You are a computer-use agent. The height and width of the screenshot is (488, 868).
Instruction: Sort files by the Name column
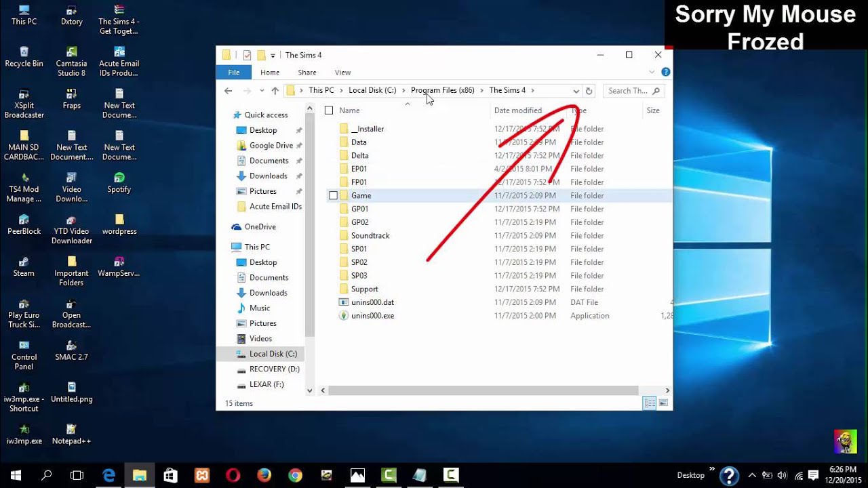[349, 110]
